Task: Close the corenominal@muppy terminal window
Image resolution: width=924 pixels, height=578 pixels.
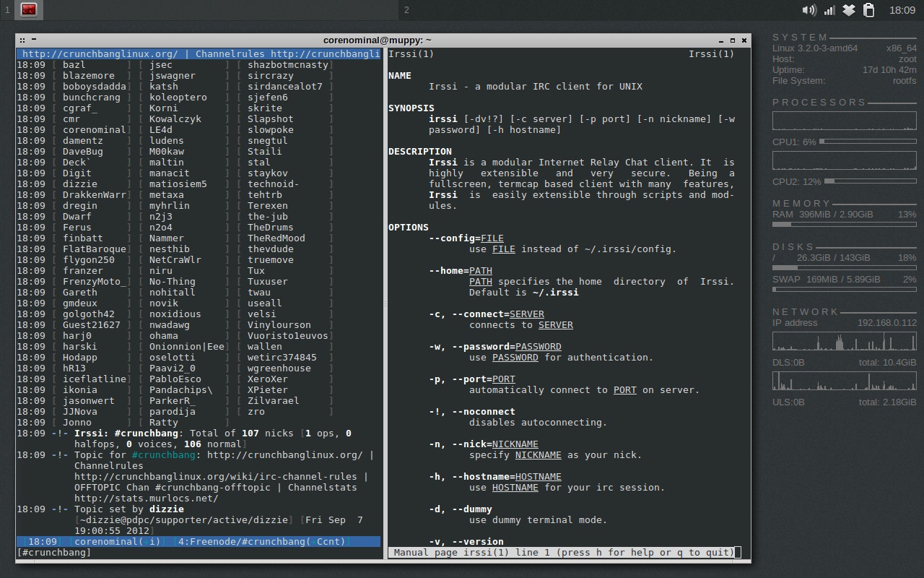Action: [x=745, y=40]
